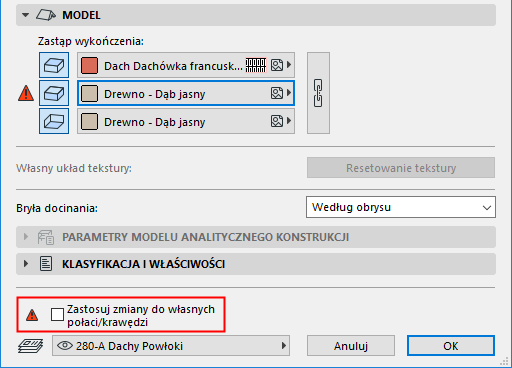The width and height of the screenshot is (512, 368).
Task: Click the beige swatch in the last Drewno row
Action: point(89,121)
